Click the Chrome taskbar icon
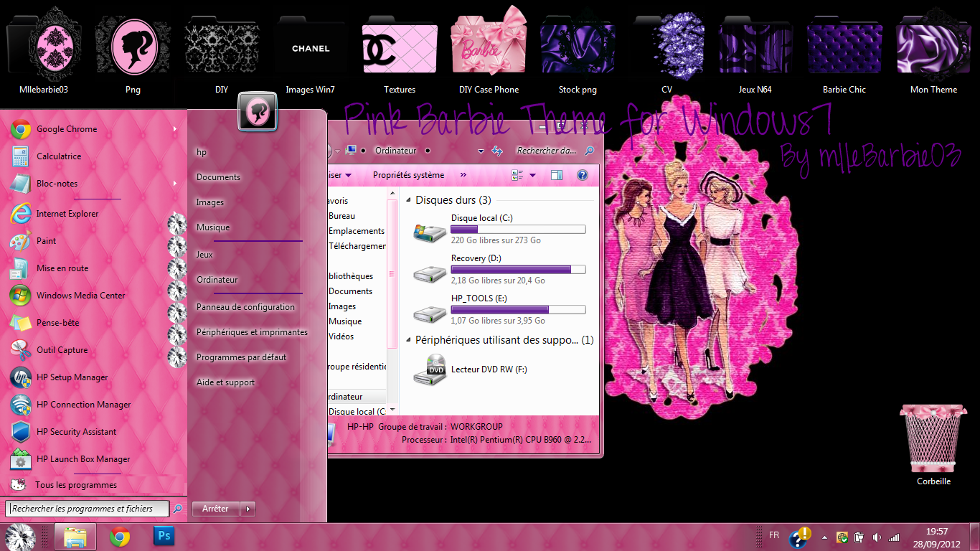 coord(120,537)
